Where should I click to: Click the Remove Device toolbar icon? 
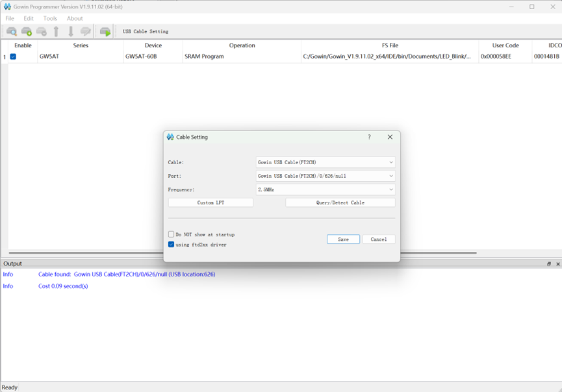(x=42, y=32)
